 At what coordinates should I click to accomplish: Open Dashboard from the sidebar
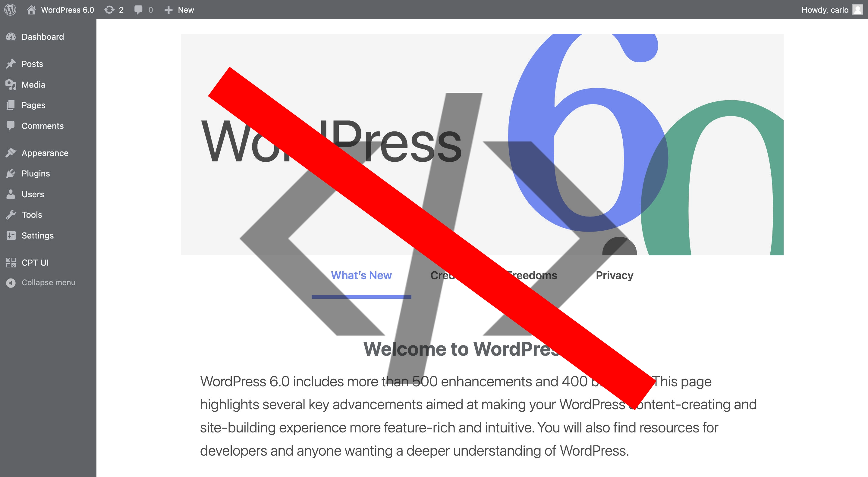[42, 37]
